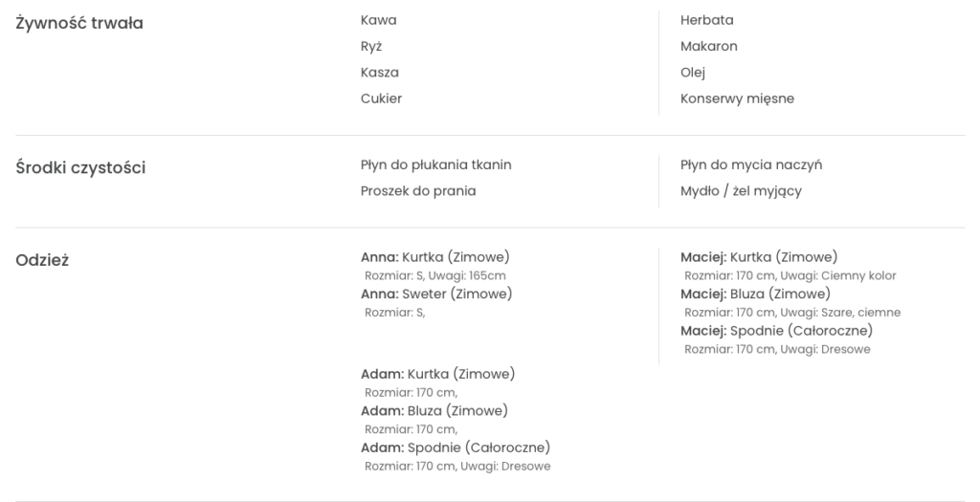Click Anna's Sweter (Zimowe) item
The height and width of the screenshot is (502, 980).
coord(436,294)
